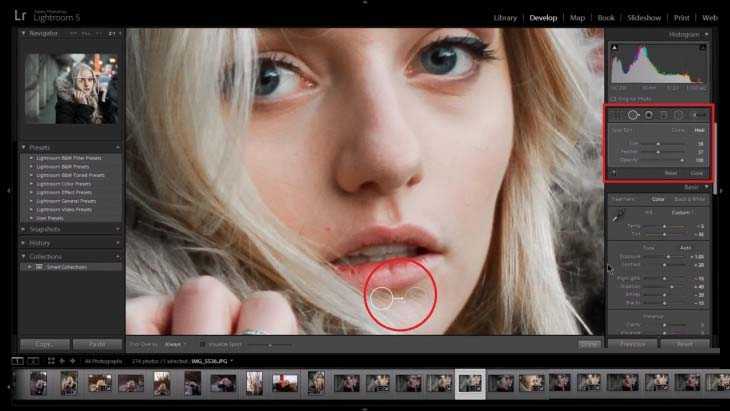Select the Adjustment Brush tool
Screen dimensions: 730x411
coord(694,115)
